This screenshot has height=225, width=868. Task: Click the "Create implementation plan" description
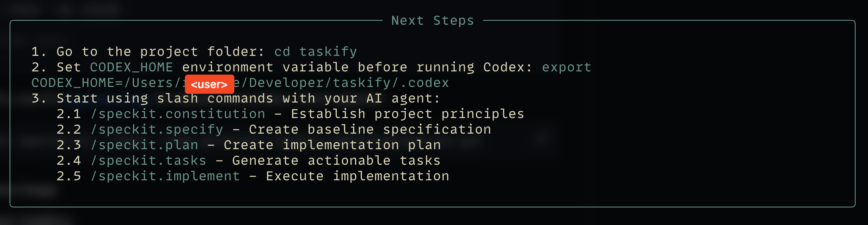click(x=332, y=145)
